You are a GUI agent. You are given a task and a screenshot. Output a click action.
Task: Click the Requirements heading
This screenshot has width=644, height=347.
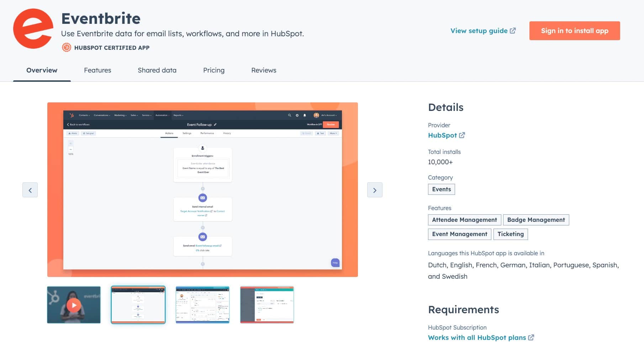point(463,310)
